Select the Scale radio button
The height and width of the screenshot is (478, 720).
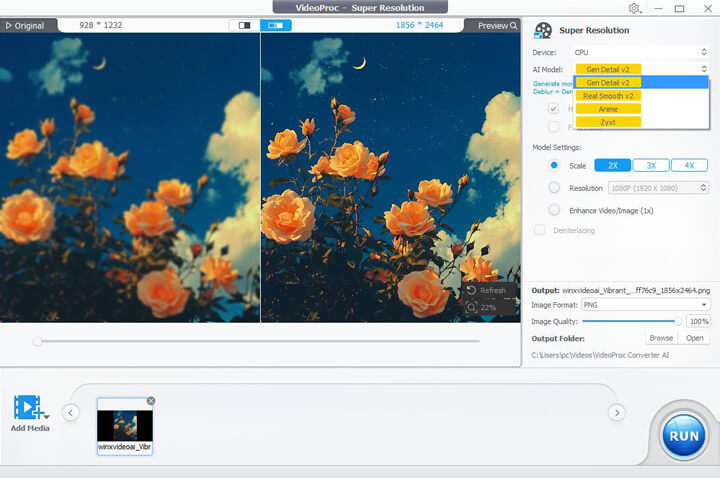click(554, 165)
